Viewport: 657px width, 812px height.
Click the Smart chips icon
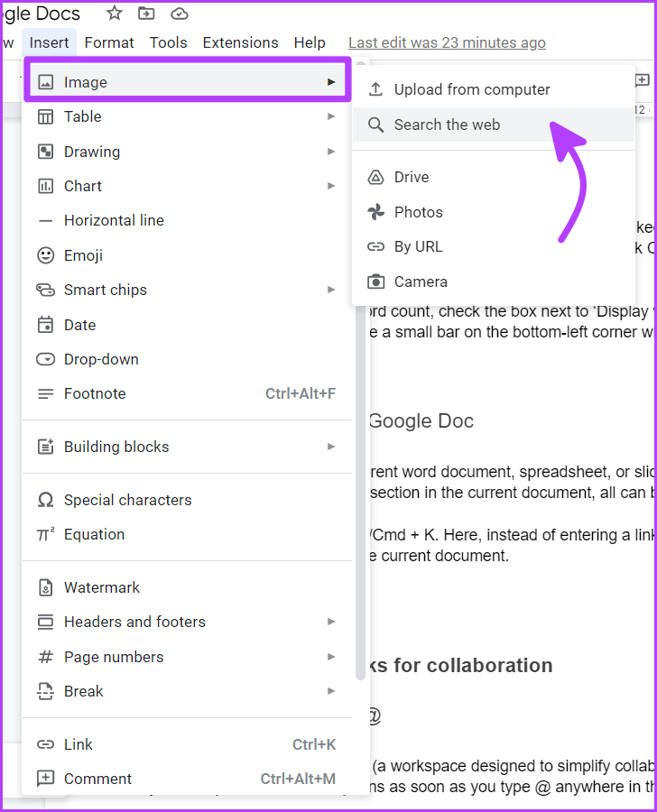[x=46, y=290]
